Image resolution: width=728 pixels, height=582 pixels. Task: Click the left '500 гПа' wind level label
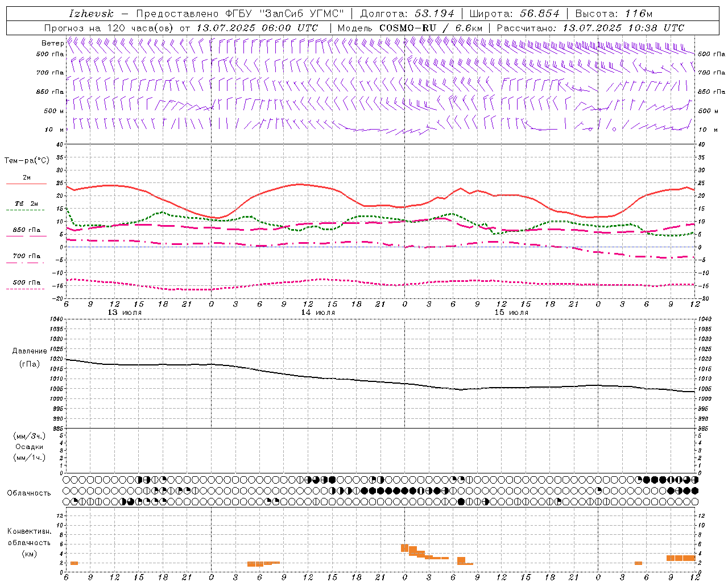tap(50, 54)
